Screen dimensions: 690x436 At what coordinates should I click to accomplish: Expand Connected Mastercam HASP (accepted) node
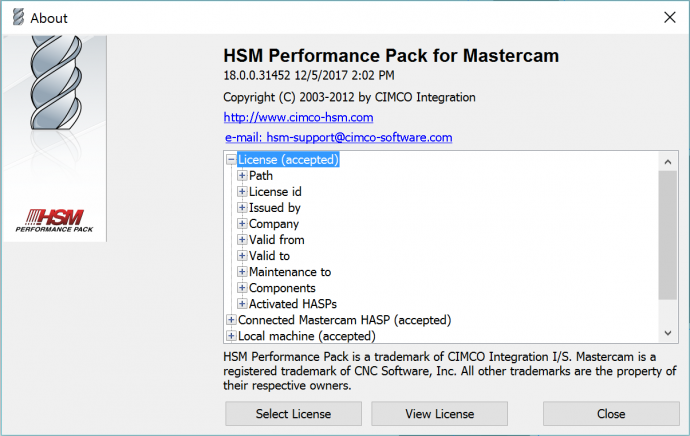tap(231, 320)
